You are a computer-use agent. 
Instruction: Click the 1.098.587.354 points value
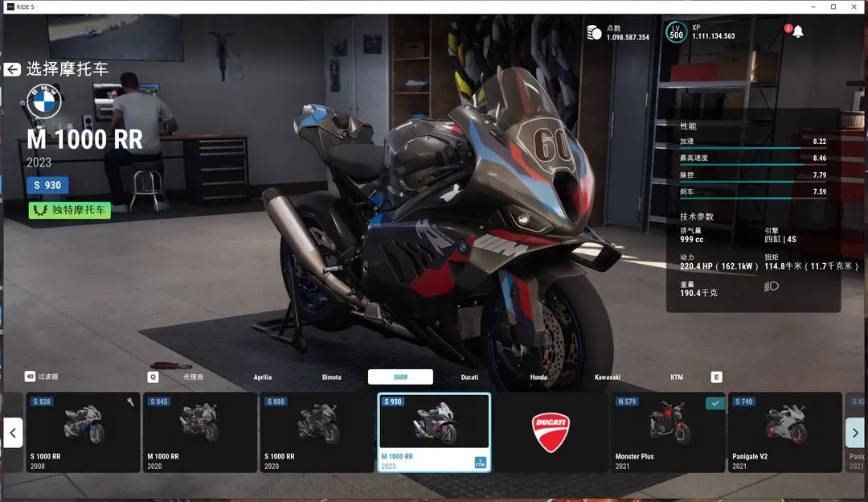point(628,37)
